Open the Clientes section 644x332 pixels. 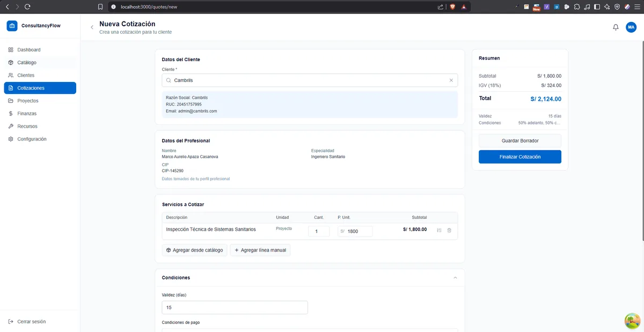(40, 76)
